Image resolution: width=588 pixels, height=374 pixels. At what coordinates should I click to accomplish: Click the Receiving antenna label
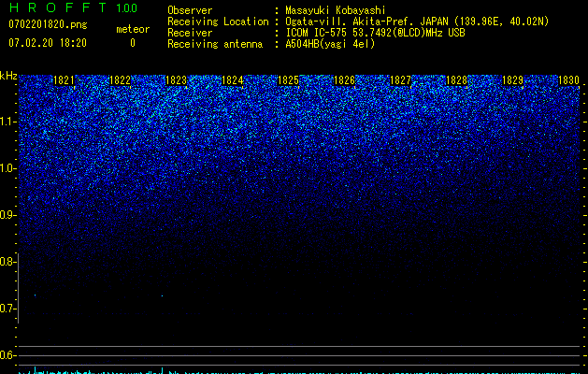coord(215,44)
